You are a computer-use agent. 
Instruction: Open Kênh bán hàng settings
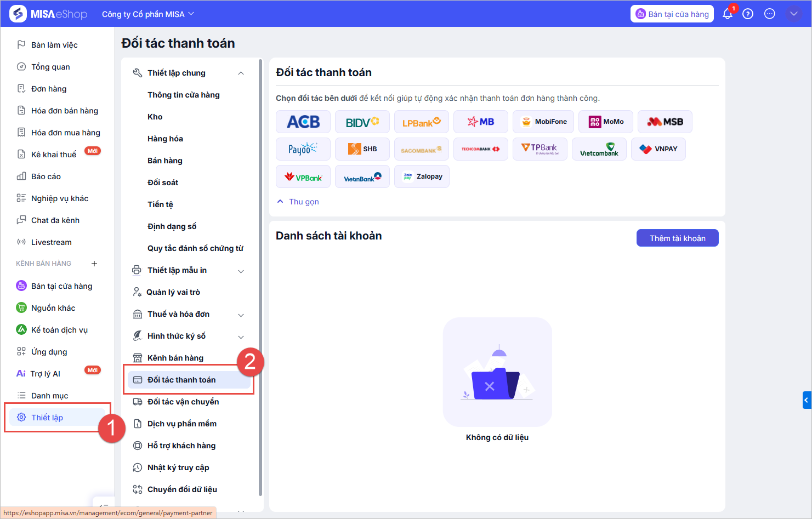(x=175, y=358)
